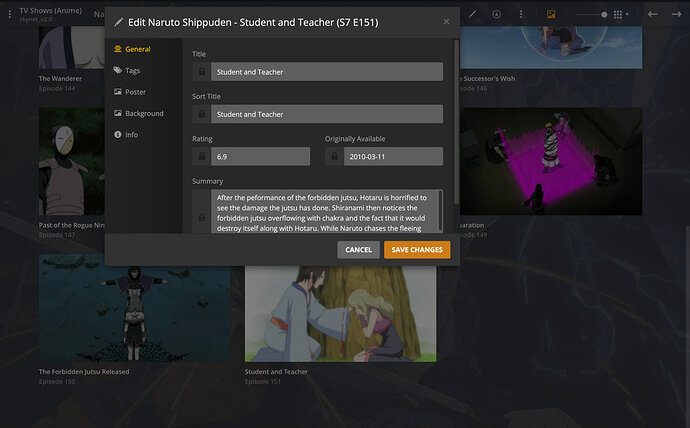Click the pencil icon in dialog title

[118, 22]
